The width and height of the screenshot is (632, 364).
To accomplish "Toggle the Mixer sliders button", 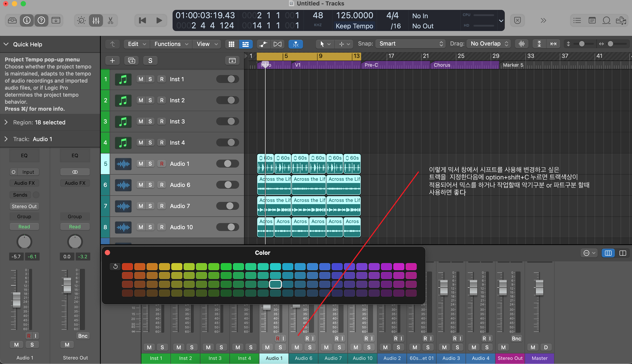I will (x=96, y=20).
